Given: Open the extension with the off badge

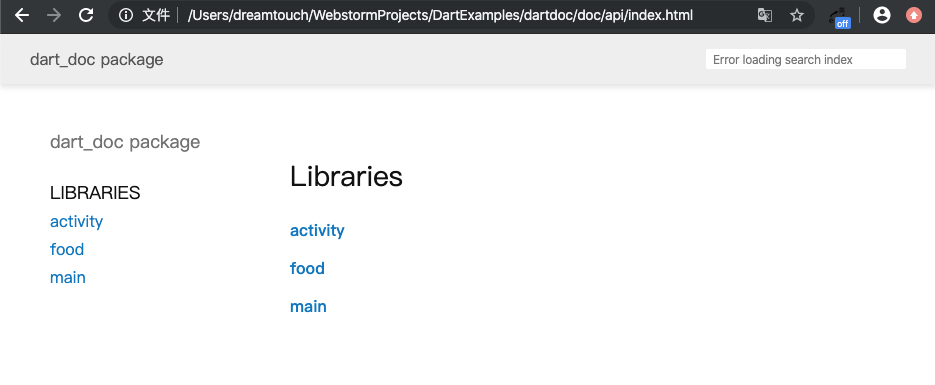Looking at the screenshot, I should pyautogui.click(x=840, y=17).
